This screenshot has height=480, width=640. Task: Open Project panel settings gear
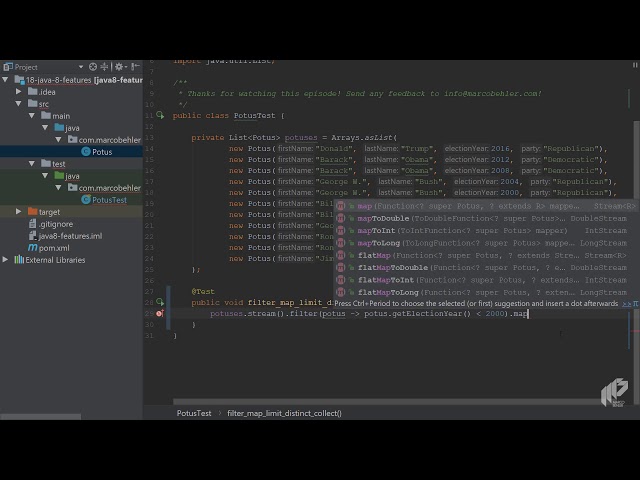pos(119,67)
